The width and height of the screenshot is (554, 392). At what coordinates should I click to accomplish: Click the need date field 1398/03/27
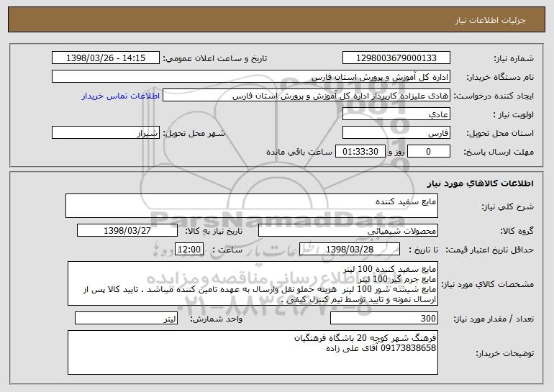click(127, 231)
